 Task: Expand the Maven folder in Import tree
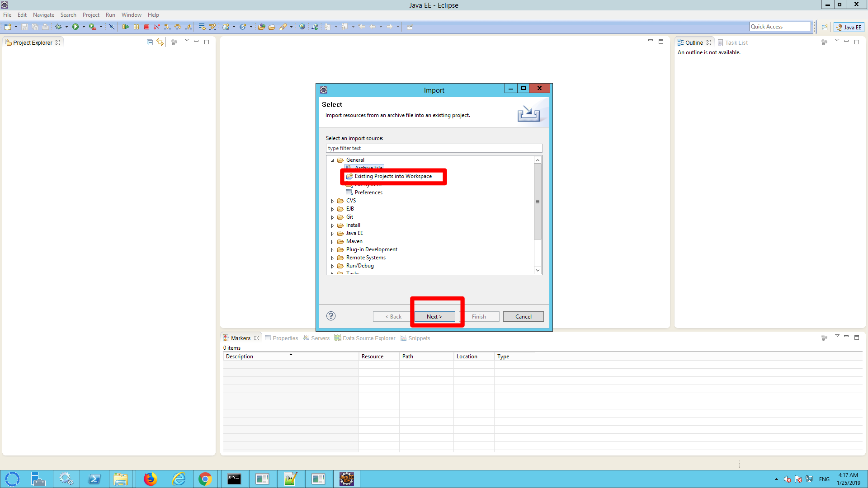(332, 242)
